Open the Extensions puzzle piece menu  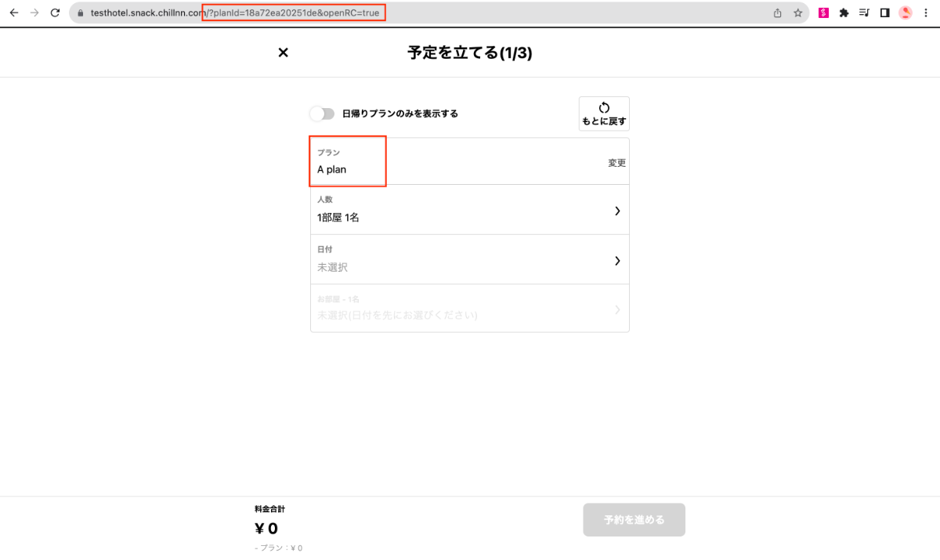tap(844, 13)
